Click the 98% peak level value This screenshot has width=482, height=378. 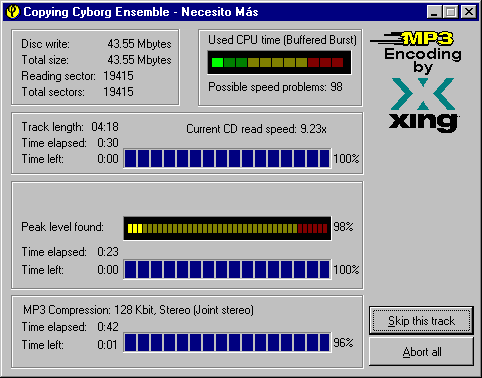pos(343,227)
